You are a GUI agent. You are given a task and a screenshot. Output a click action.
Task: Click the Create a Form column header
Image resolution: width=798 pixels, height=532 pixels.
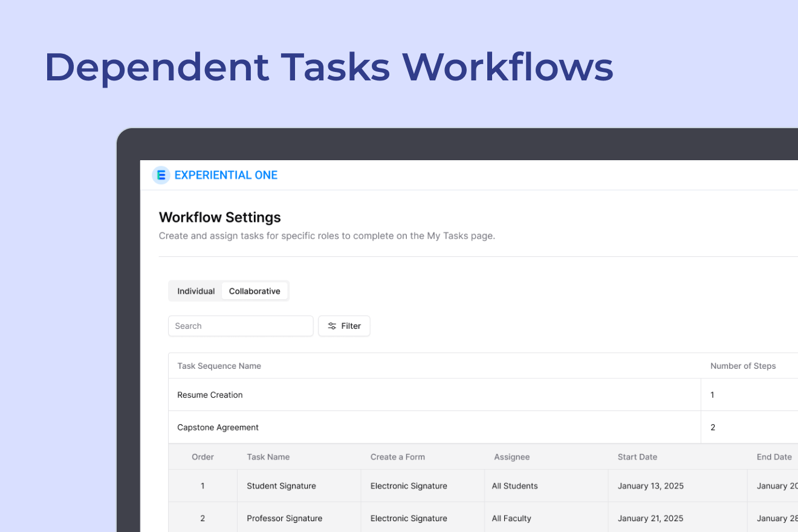(x=398, y=457)
